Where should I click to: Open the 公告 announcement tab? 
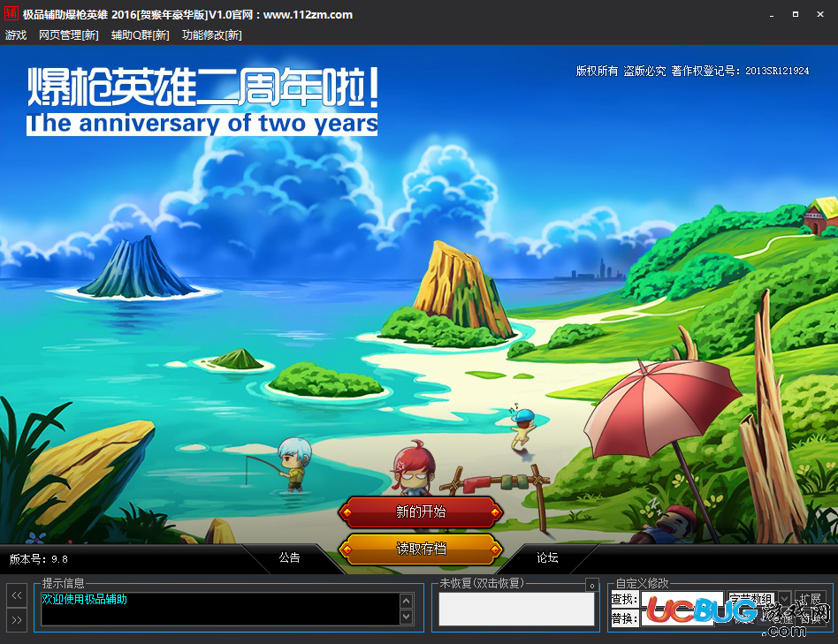point(289,557)
